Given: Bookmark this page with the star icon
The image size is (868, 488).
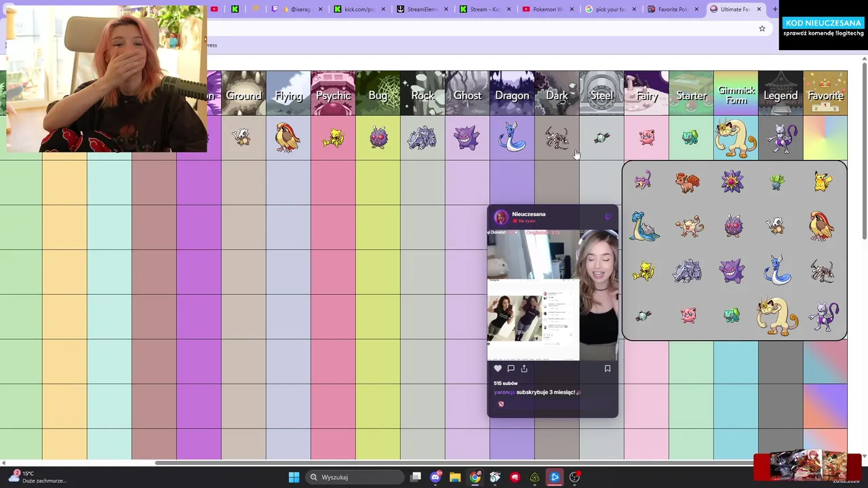Looking at the screenshot, I should 762,28.
